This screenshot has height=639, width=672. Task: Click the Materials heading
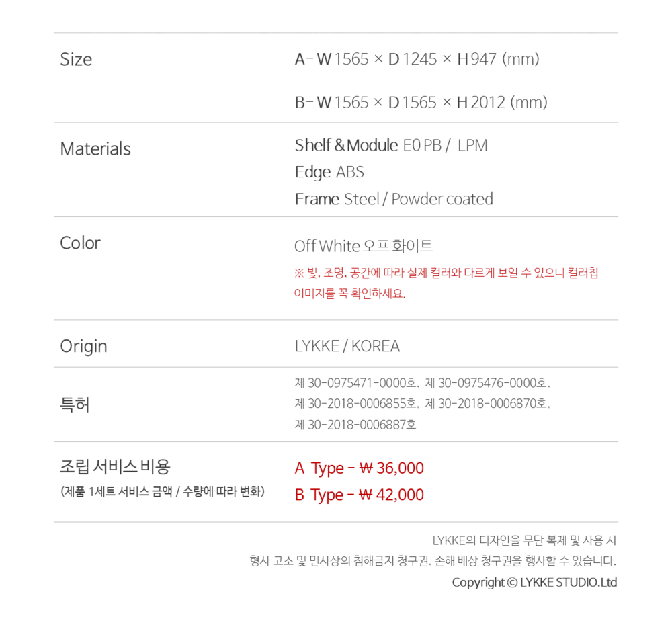[95, 148]
